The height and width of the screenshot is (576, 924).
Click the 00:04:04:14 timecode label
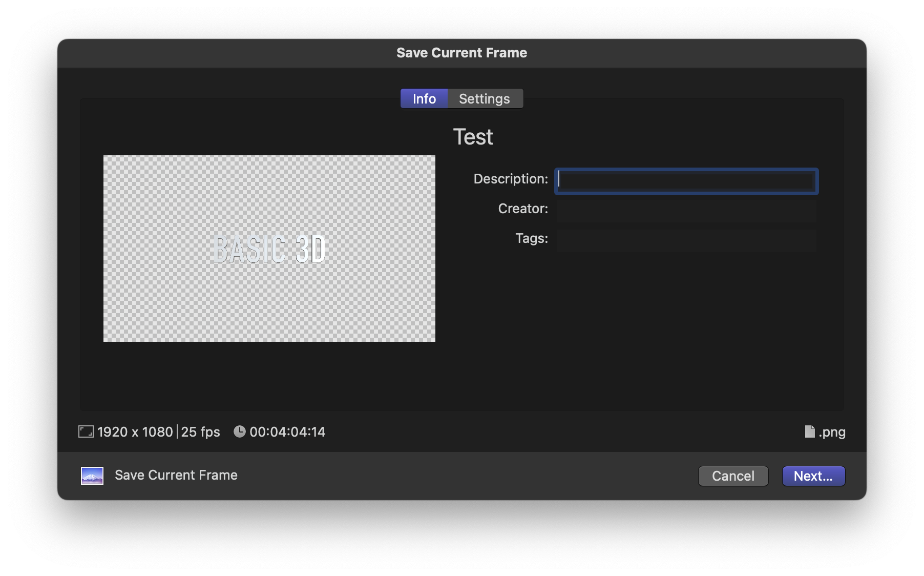287,431
